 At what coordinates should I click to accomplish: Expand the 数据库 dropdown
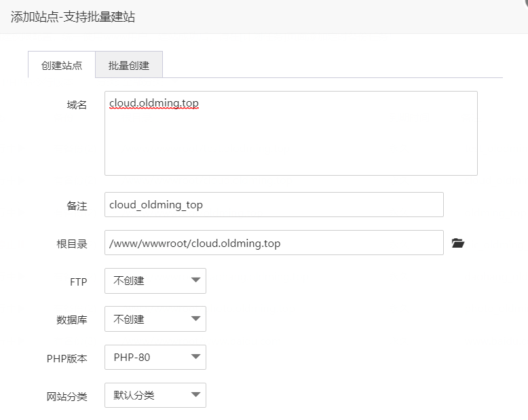(155, 319)
